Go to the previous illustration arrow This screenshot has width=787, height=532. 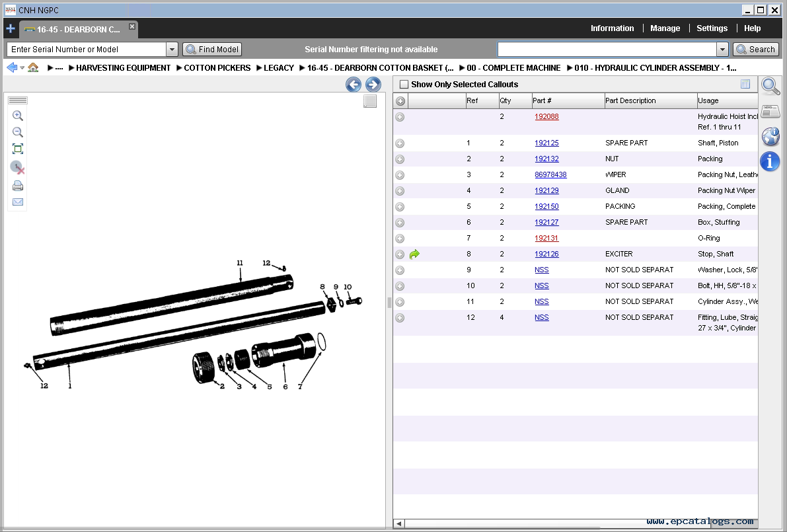pyautogui.click(x=354, y=85)
